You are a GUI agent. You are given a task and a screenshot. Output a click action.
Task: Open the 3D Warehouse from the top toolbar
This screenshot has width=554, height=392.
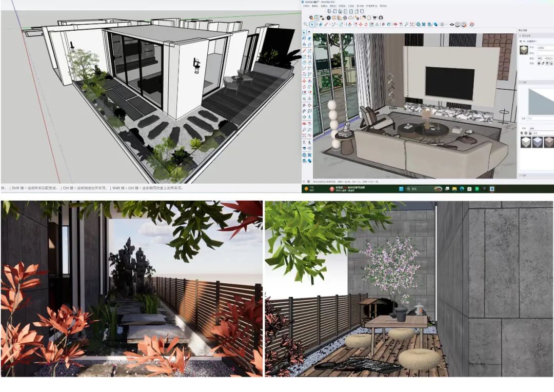419,25
